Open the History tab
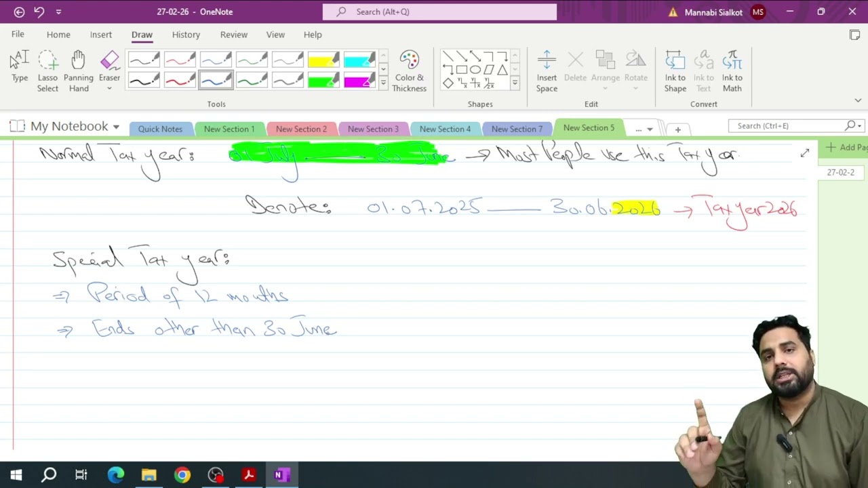 coord(186,35)
